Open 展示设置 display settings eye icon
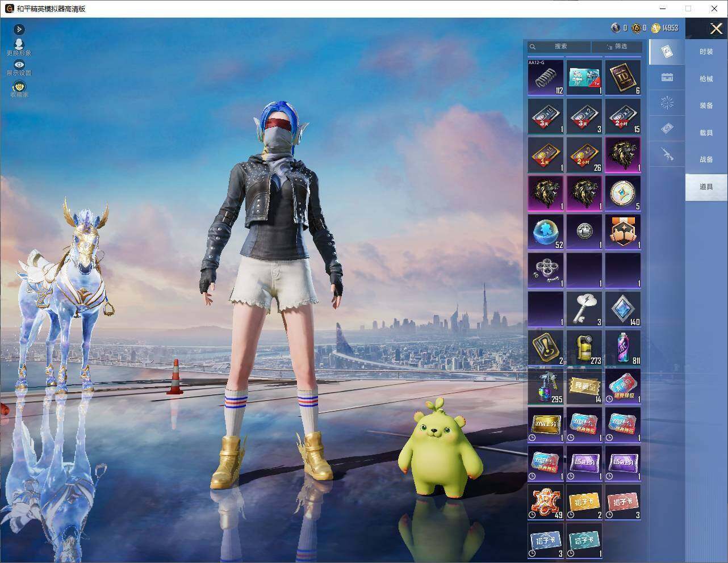The image size is (728, 563). tap(19, 68)
